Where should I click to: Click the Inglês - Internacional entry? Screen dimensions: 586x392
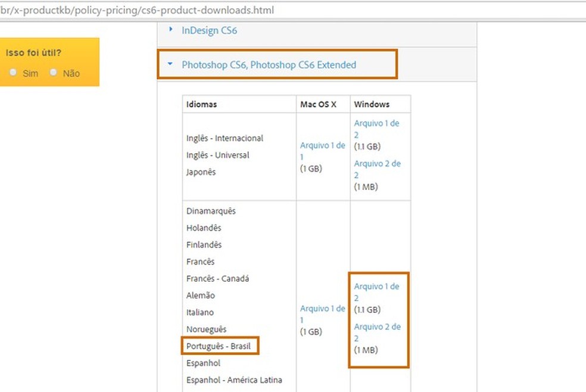pyautogui.click(x=225, y=138)
